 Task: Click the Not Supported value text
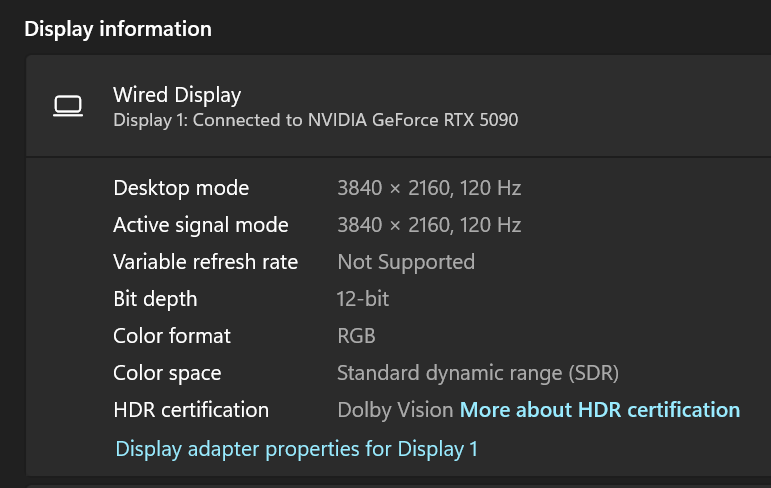pyautogui.click(x=405, y=262)
